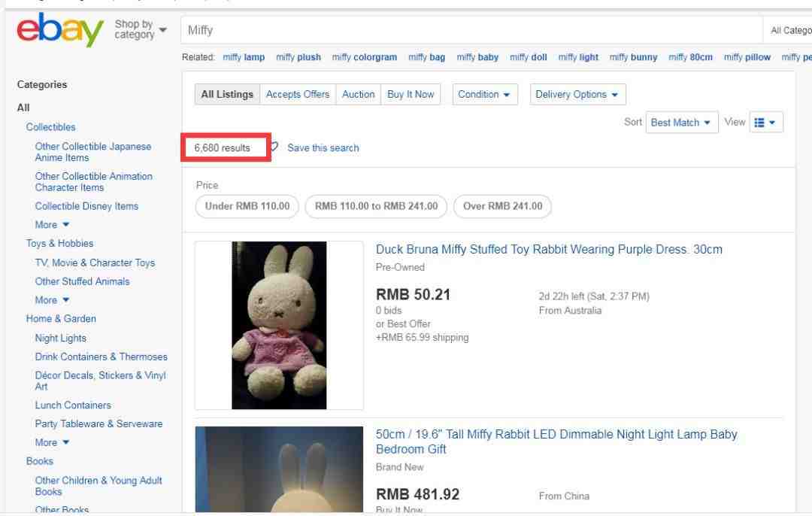Select the Buy It Now tab
Viewport: 812px width, 516px height.
(x=411, y=94)
